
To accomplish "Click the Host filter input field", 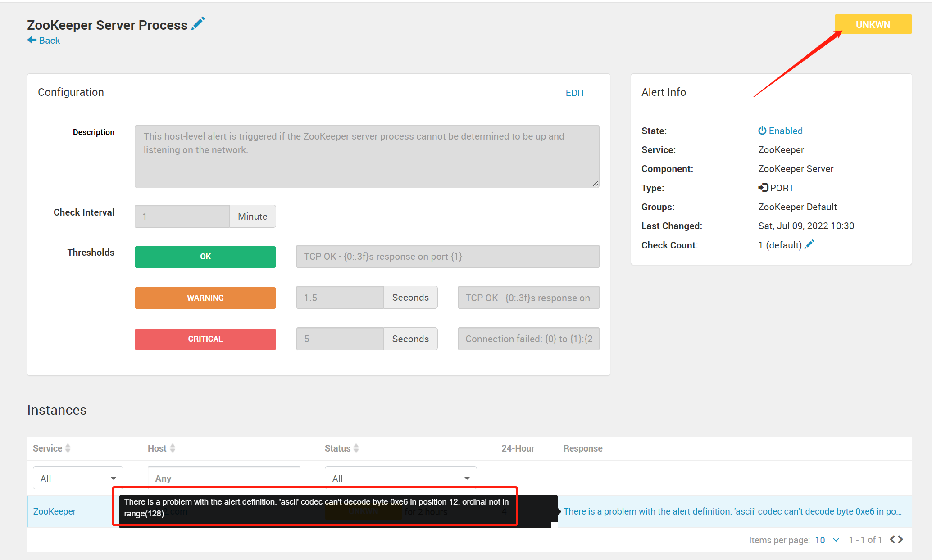I will pos(224,477).
